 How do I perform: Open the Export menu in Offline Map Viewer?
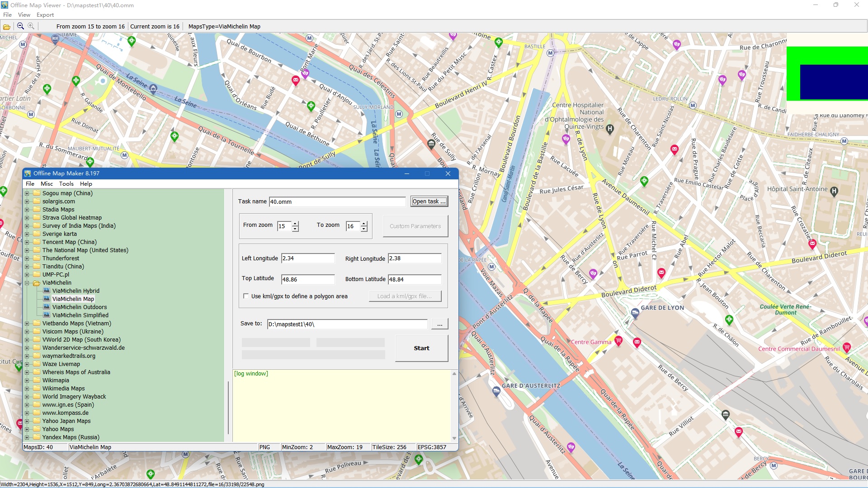point(45,15)
